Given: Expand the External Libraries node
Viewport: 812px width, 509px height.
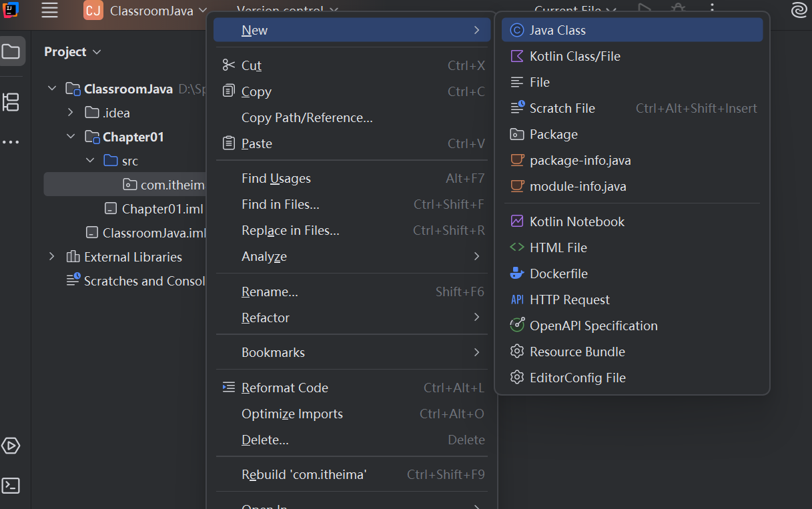Looking at the screenshot, I should 52,257.
